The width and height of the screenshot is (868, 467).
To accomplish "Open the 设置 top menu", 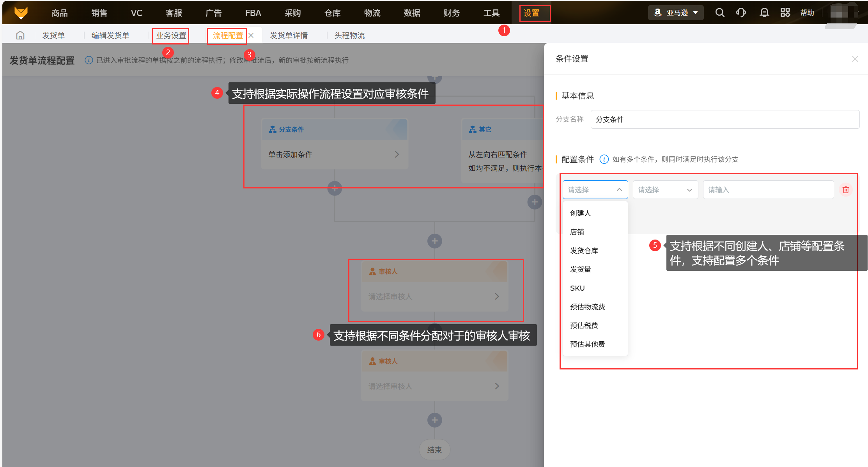I will pos(531,13).
